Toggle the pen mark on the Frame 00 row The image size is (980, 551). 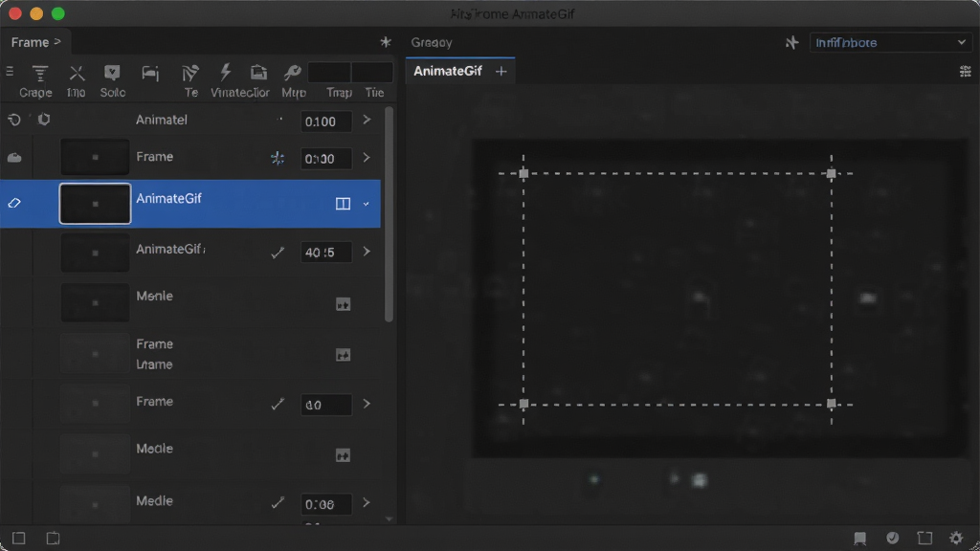pos(278,405)
